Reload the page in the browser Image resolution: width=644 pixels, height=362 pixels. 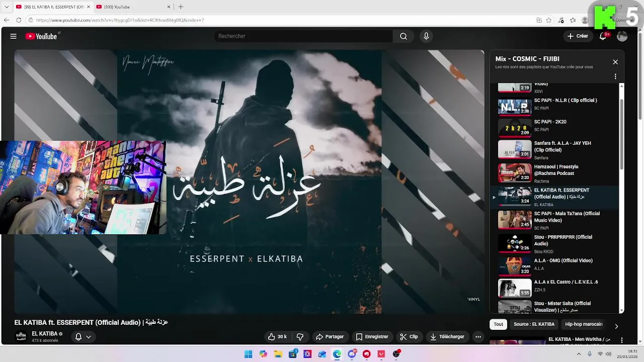click(19, 20)
